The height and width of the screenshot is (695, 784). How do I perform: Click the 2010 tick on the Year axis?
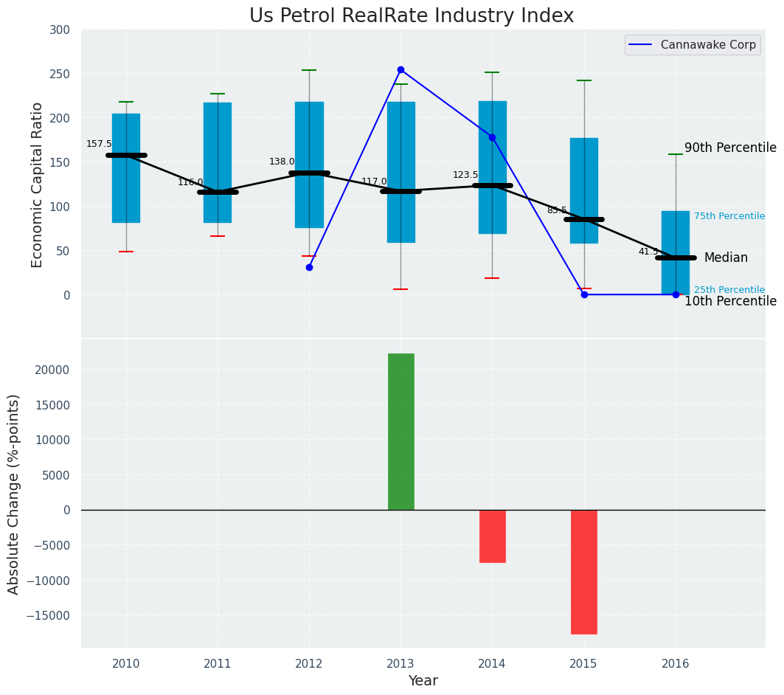[126, 664]
